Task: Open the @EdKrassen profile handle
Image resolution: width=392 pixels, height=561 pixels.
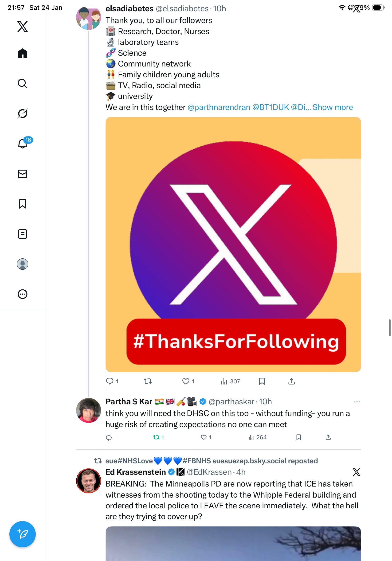Action: pos(209,472)
